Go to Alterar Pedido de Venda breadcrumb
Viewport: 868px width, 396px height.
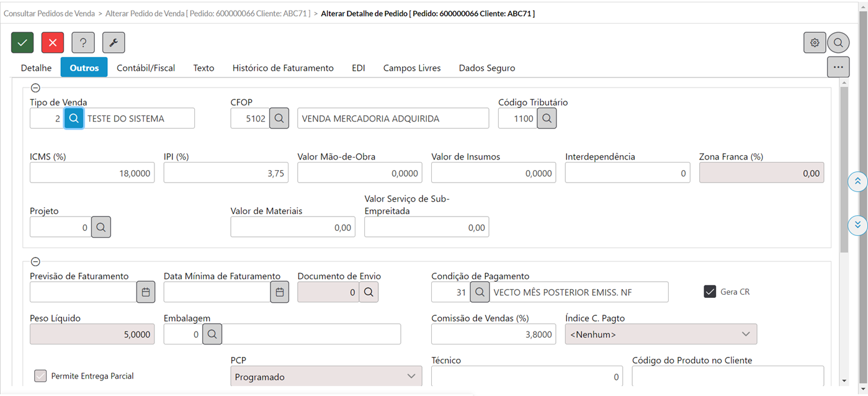click(207, 13)
